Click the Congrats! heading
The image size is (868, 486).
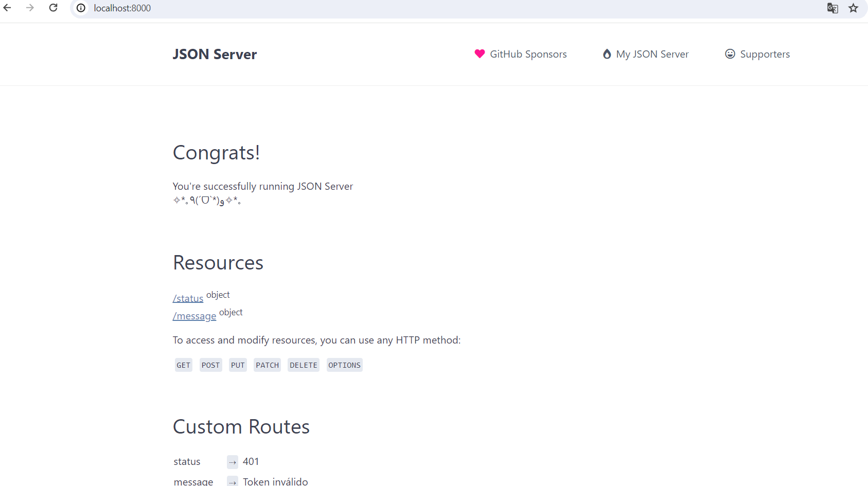coord(216,153)
